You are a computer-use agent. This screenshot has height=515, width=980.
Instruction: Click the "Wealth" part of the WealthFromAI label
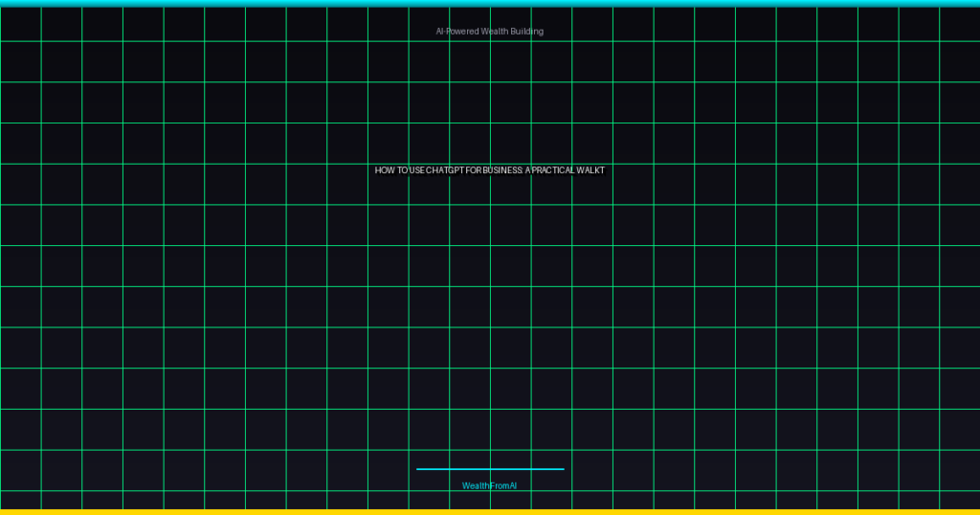(475, 486)
